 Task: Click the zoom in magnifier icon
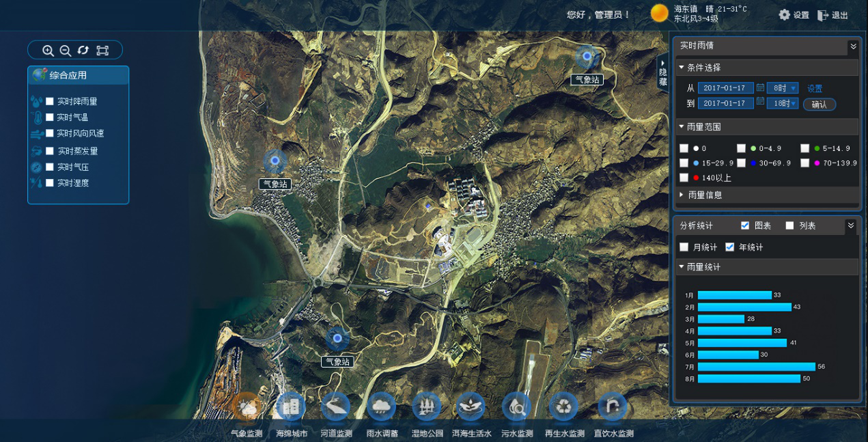pos(48,50)
